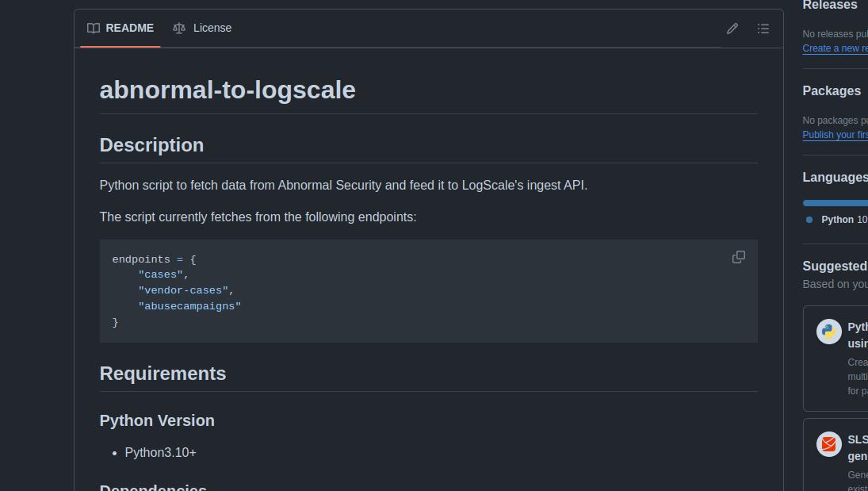Click the pencil icon to edit README
868x491 pixels.
tap(732, 29)
